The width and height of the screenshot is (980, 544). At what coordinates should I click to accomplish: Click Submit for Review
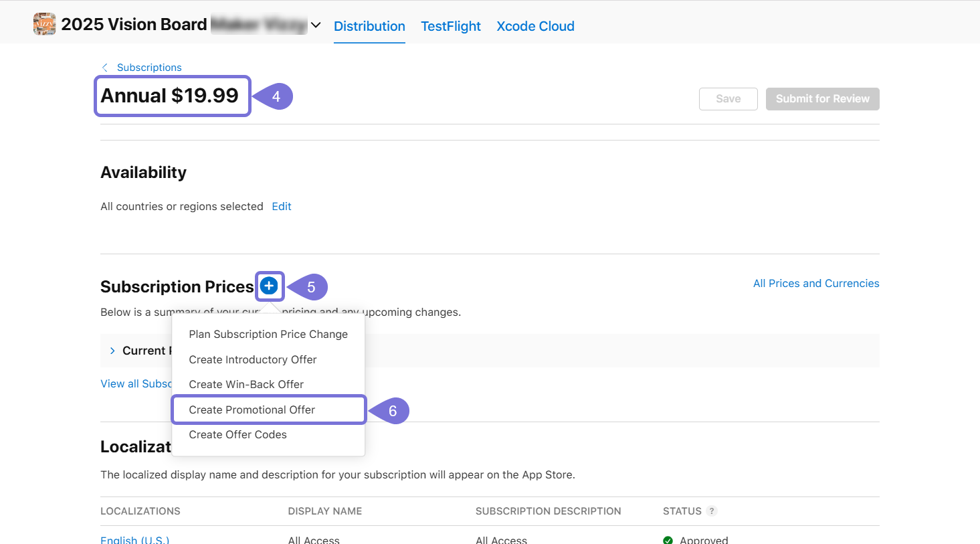pos(822,98)
